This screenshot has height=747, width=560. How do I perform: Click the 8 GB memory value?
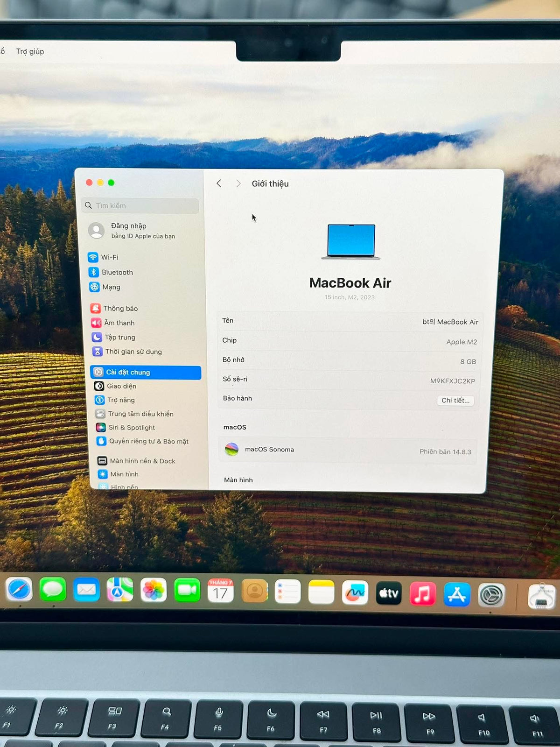point(468,361)
